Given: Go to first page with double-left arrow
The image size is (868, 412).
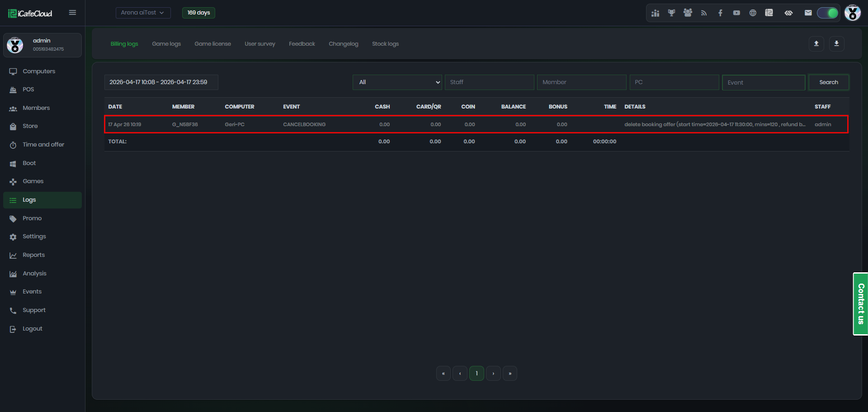Looking at the screenshot, I should pyautogui.click(x=443, y=374).
